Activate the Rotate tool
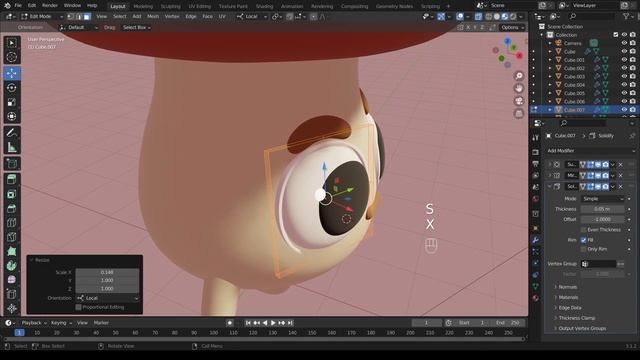This screenshot has height=360, width=640. point(12,87)
